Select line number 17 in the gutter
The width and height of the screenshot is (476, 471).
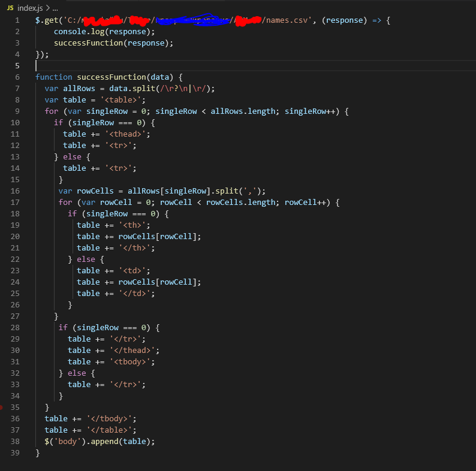[x=15, y=203]
